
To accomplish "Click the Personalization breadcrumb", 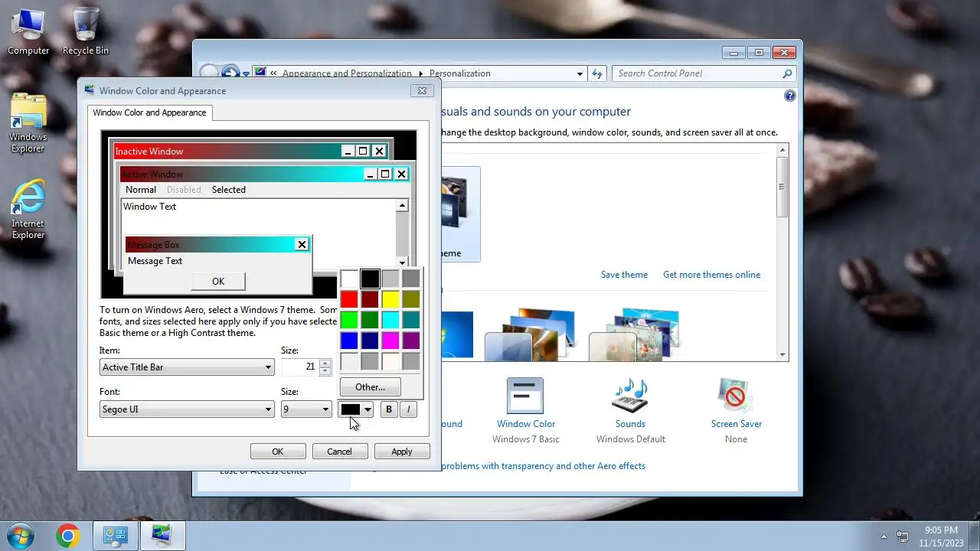I will [x=460, y=73].
